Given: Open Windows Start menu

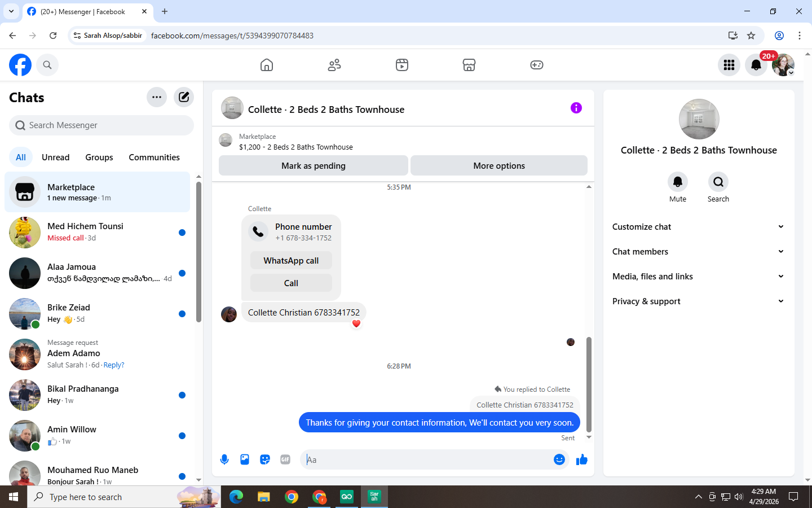Looking at the screenshot, I should [14, 497].
